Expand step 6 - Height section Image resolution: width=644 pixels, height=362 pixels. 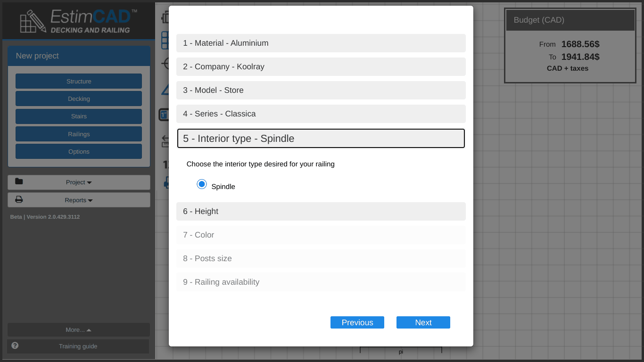(321, 211)
